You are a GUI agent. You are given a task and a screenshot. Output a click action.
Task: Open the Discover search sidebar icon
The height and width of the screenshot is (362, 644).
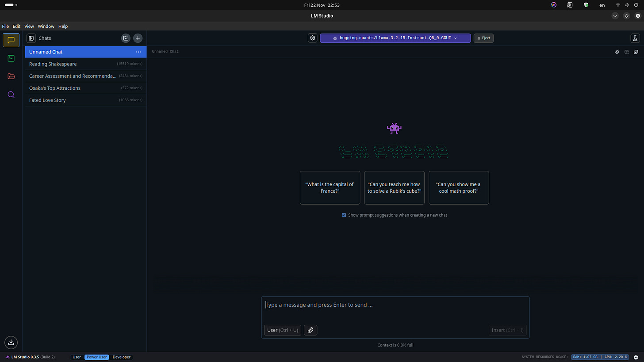click(x=11, y=94)
